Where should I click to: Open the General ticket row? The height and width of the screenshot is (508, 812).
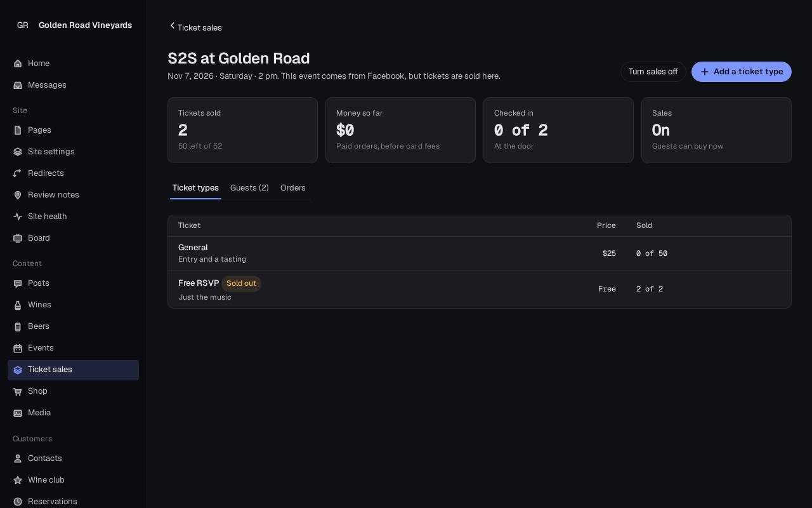pos(480,253)
